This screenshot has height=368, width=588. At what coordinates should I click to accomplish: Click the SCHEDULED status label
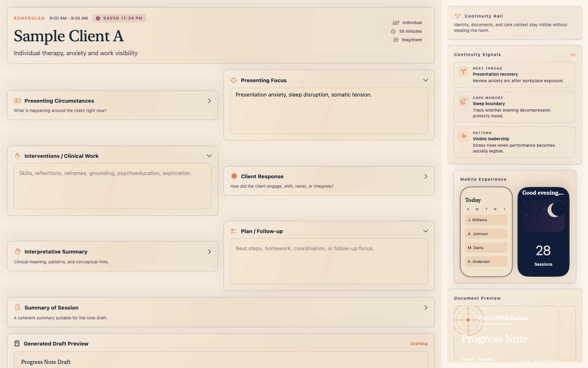tap(29, 18)
